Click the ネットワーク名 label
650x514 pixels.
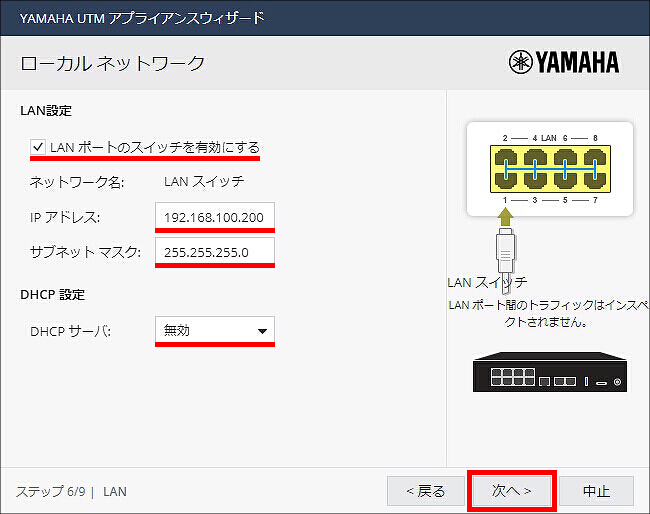tap(77, 182)
